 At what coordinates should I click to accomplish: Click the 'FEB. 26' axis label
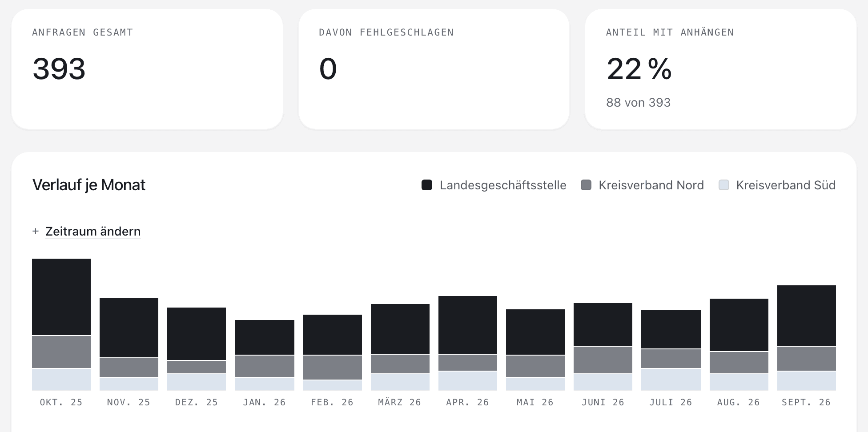333,402
